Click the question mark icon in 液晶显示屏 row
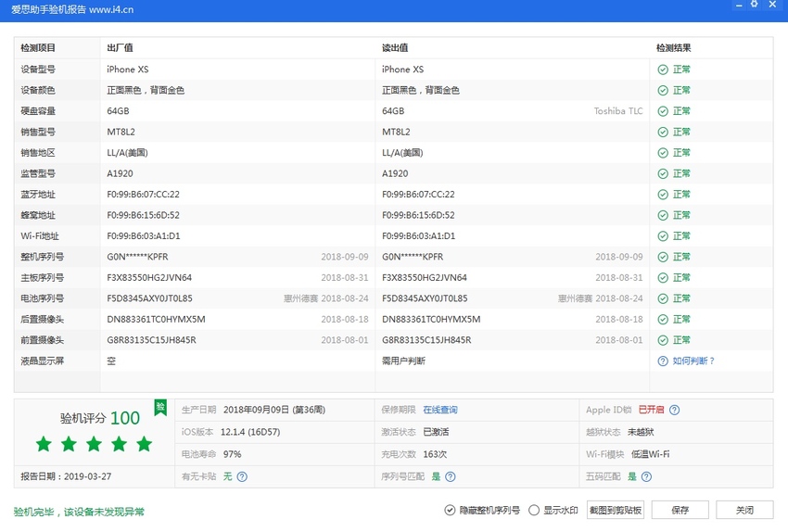 tap(663, 361)
